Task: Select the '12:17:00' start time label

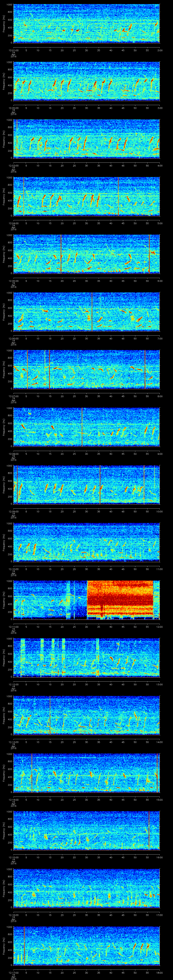Action: [14, 972]
